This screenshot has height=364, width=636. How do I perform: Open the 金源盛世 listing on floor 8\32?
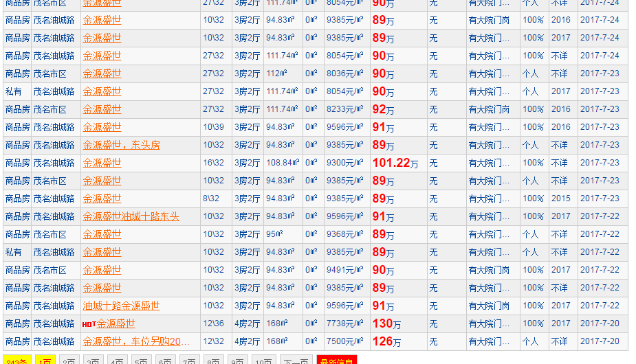click(x=102, y=198)
